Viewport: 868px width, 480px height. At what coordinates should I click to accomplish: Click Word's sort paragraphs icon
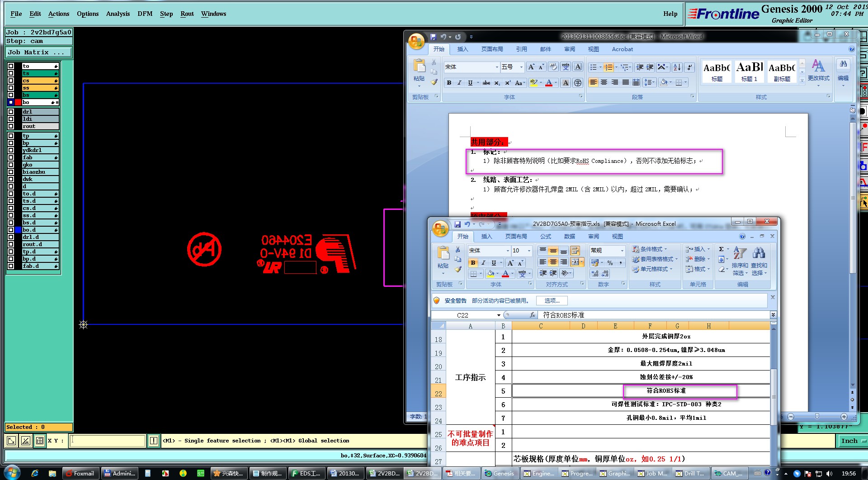677,67
